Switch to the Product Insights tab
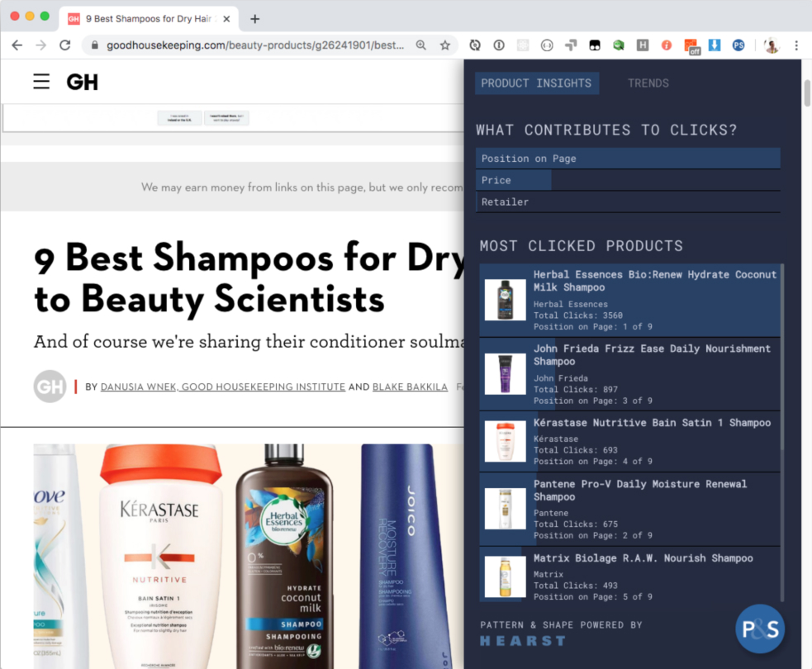 [536, 83]
